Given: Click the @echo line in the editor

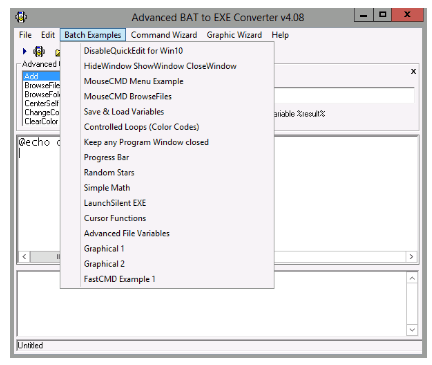Looking at the screenshot, I should [39, 142].
